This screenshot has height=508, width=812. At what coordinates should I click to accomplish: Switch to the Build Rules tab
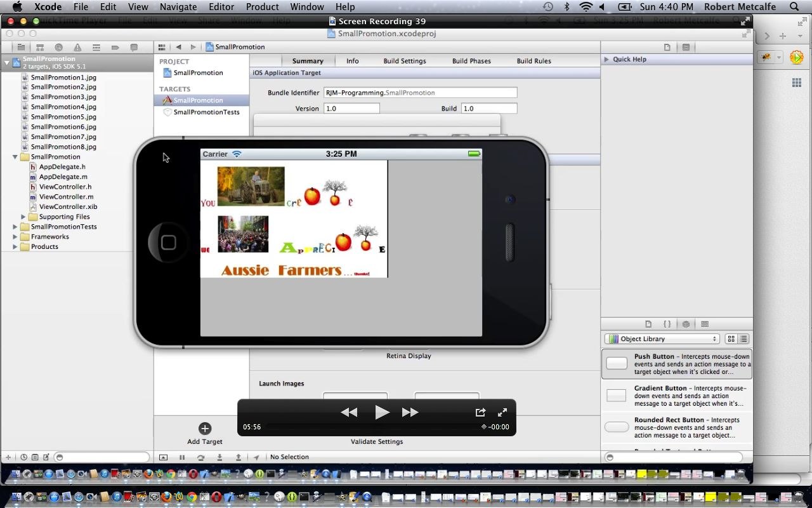coord(534,61)
